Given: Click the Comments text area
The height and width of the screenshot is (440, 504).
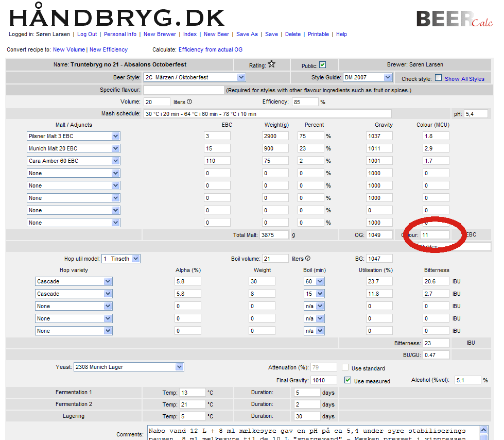Looking at the screenshot, I should (x=314, y=433).
